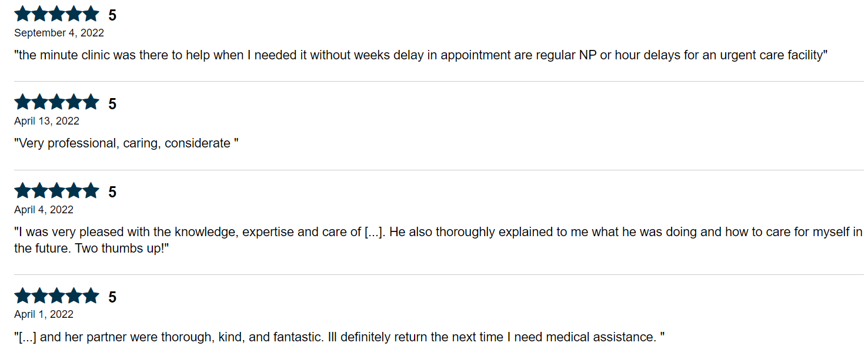Click the April 4, 2022 review date
Image resolution: width=868 pixels, height=356 pixels.
(44, 210)
